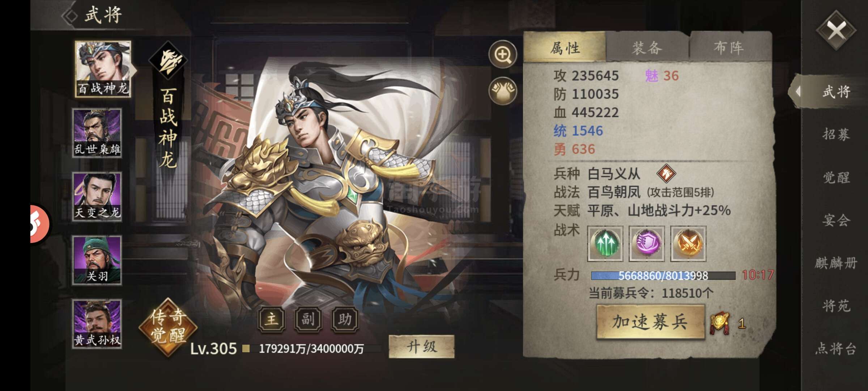The image size is (868, 391).
Task: Toggle the 助 assistant general slot
Action: click(345, 319)
